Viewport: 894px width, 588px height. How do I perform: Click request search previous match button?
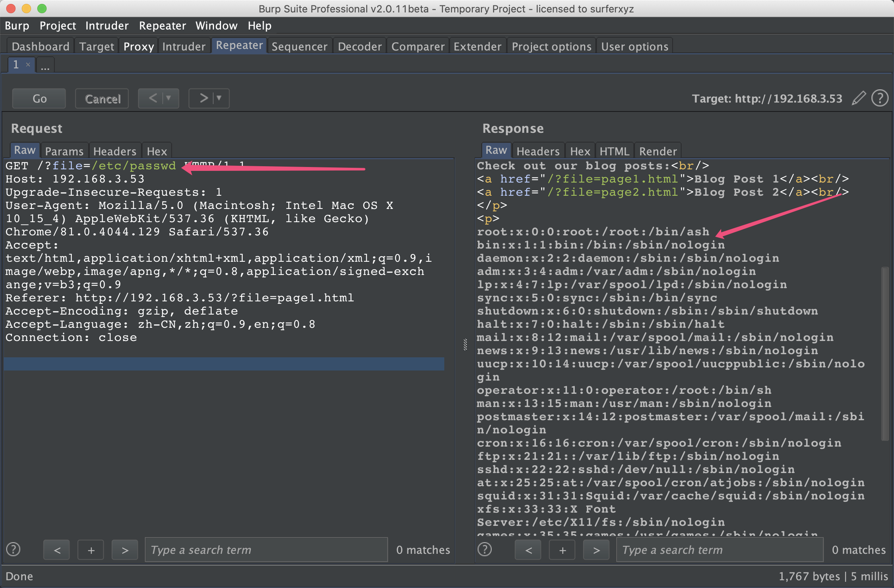tap(57, 550)
